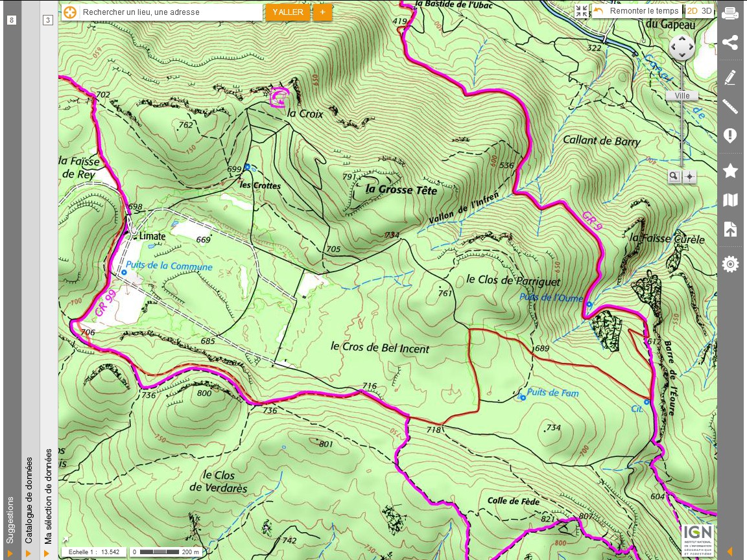The height and width of the screenshot is (560, 747).
Task: Click the 689 elevation point
Action: point(541,348)
